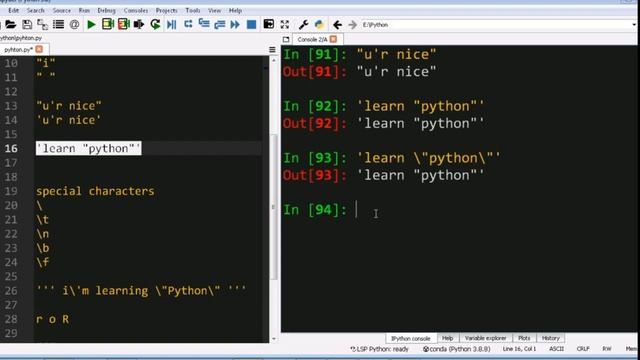Viewport: 640px width, 360px height.
Task: Click console pane browse tabs icon
Action: tap(286, 40)
